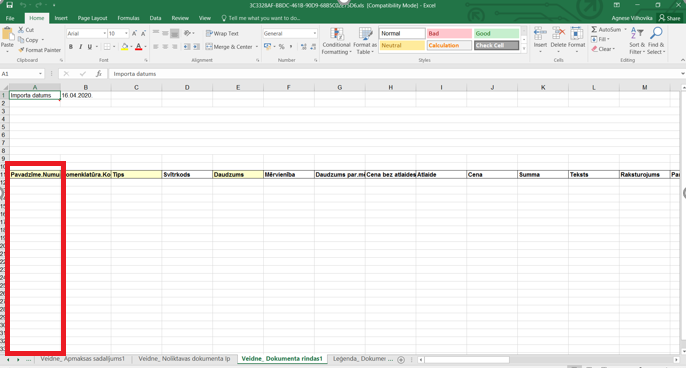Add a new sheet with plus icon
Image resolution: width=686 pixels, height=368 pixels.
(x=401, y=360)
